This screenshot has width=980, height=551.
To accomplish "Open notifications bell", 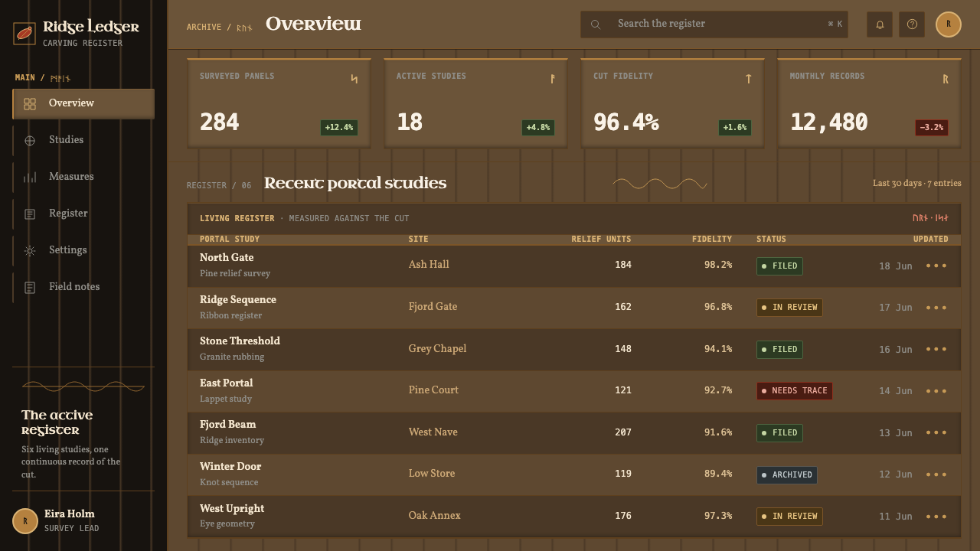I will click(880, 24).
